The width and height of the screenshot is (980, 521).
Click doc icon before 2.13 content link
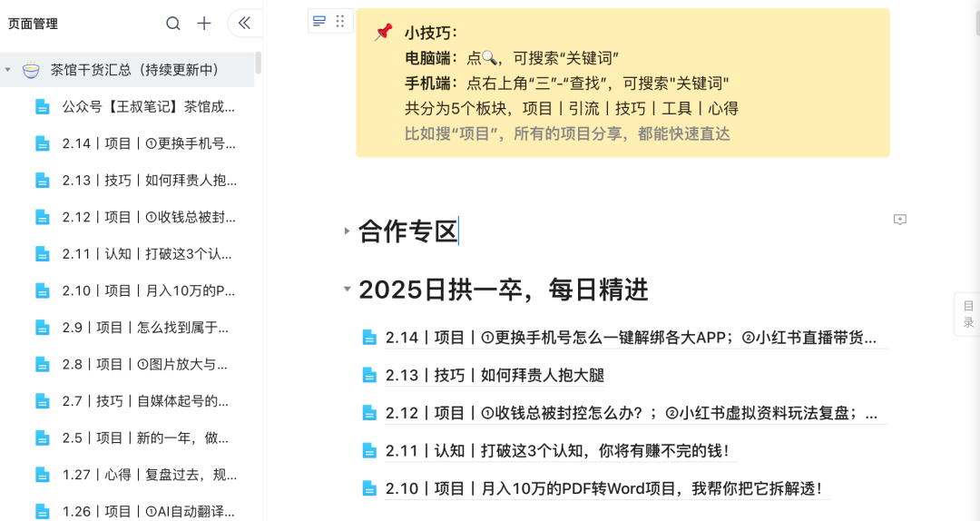(369, 375)
